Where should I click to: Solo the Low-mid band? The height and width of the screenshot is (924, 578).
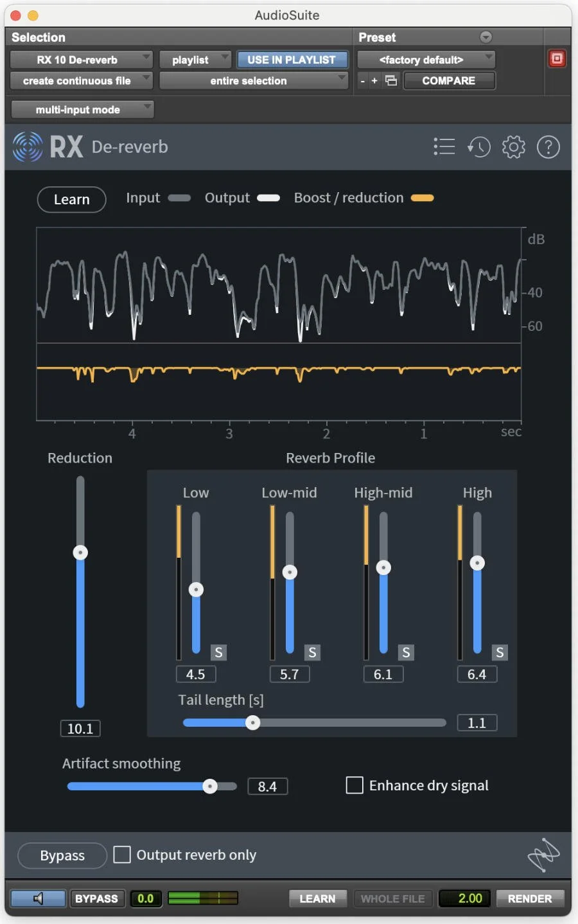tap(312, 652)
